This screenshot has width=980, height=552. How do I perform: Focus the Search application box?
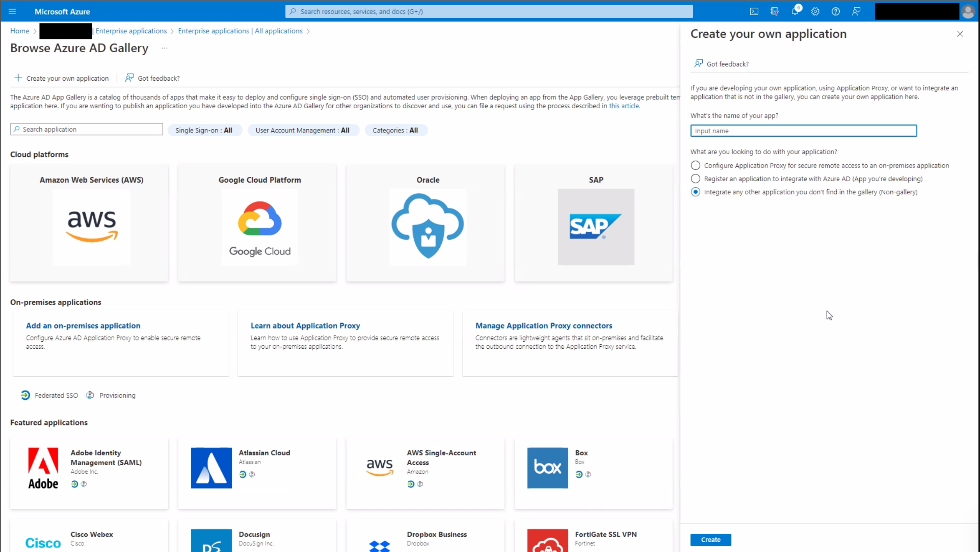pos(86,129)
